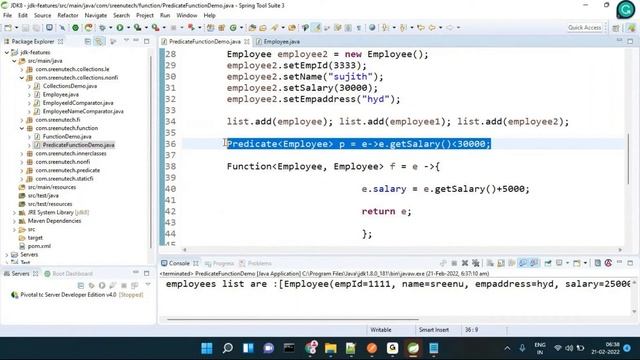Expand the JRE System Library node

[x=14, y=213]
